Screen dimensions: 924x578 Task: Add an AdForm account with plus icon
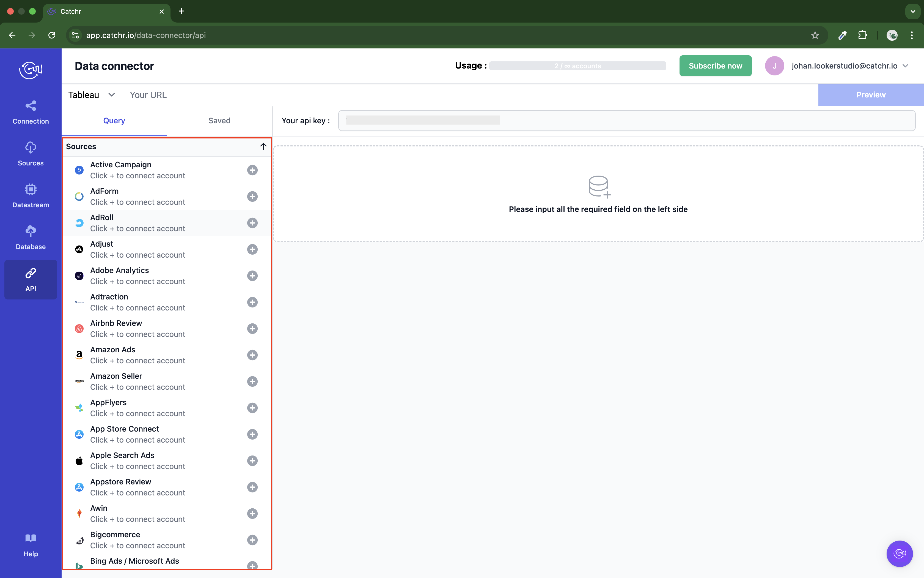(x=252, y=197)
